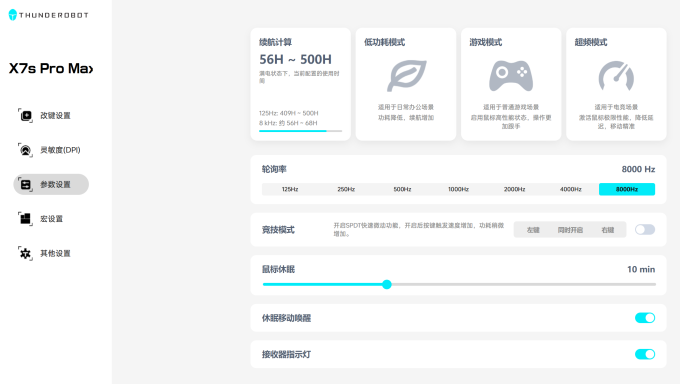Click the leaf icon in 低功耗模式
Screen dimensions: 680x384
tap(406, 75)
